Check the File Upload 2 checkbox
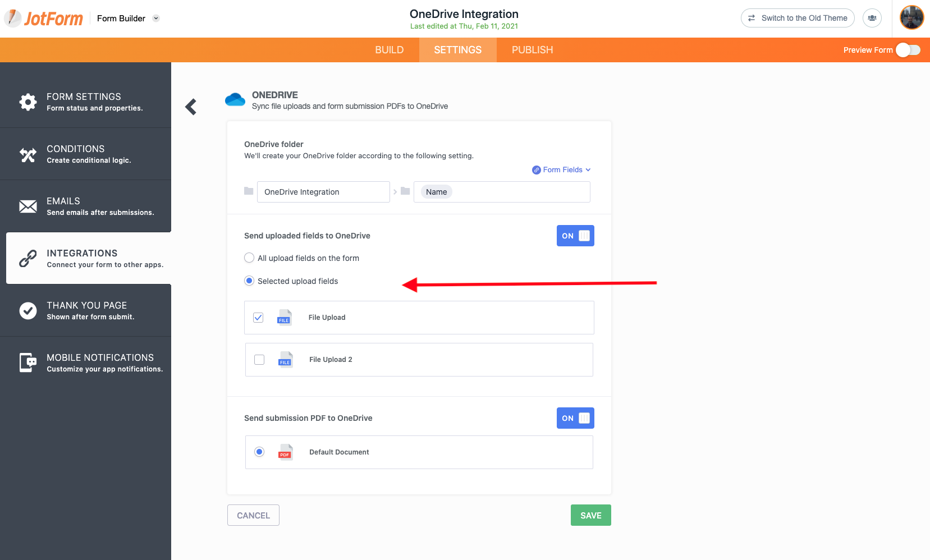The height and width of the screenshot is (560, 930). point(259,360)
